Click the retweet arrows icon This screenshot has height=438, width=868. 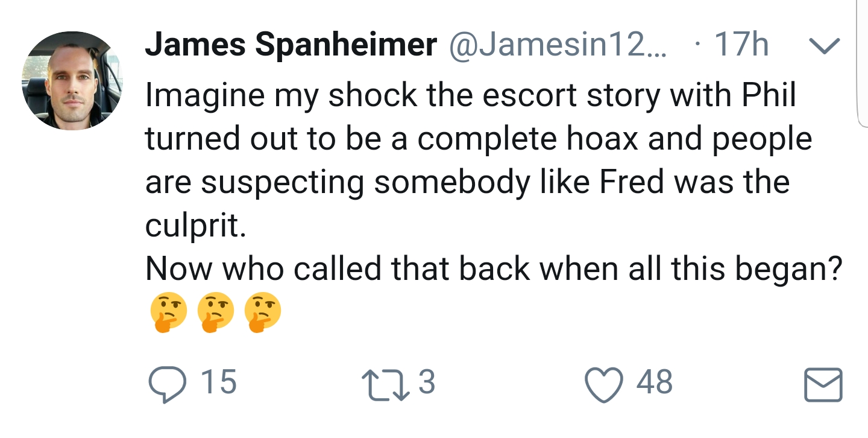click(x=386, y=384)
